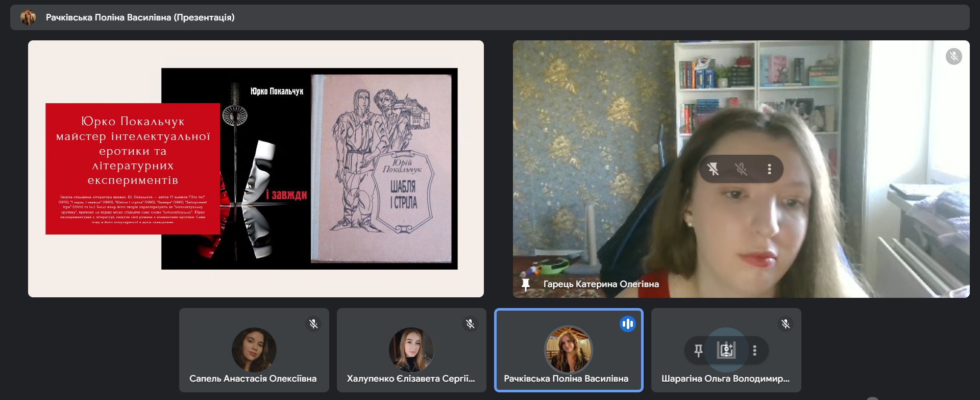Select Сапель Анастасія Олексіївна avatar

(254, 350)
